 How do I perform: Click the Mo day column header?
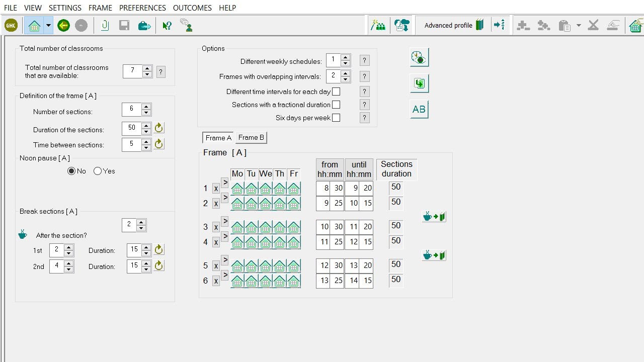point(237,173)
